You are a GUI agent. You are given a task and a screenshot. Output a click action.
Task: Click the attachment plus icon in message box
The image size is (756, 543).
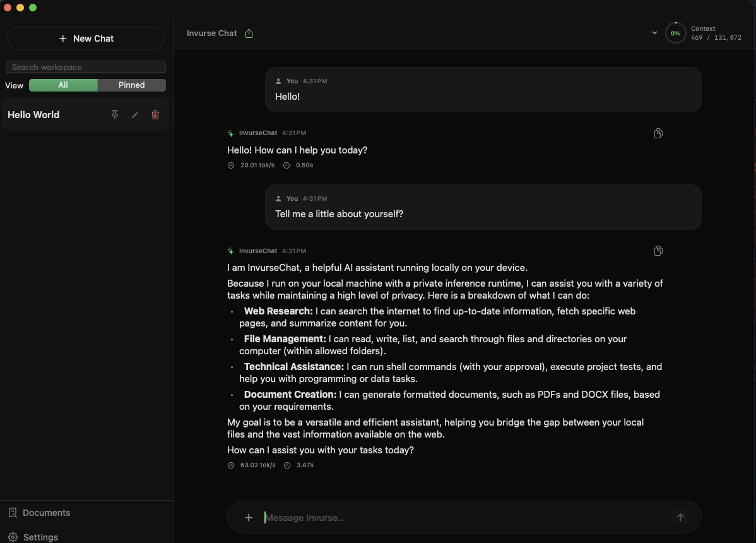(248, 518)
